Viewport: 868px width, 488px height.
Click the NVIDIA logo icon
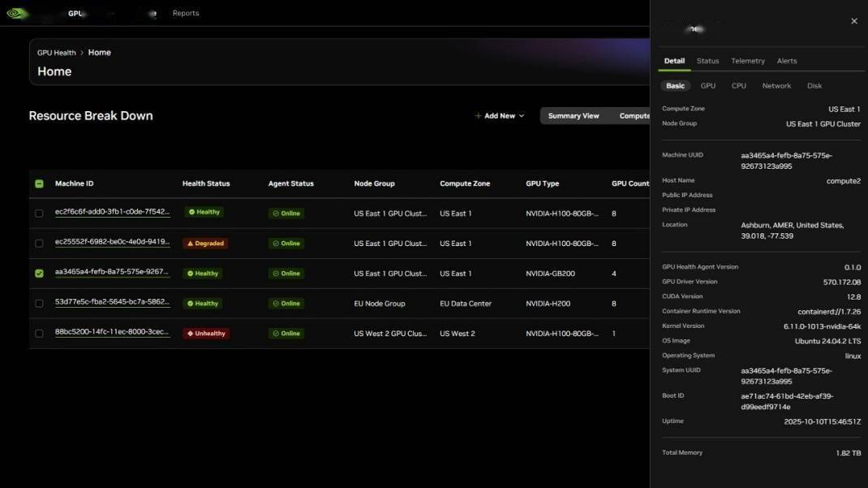click(x=17, y=13)
